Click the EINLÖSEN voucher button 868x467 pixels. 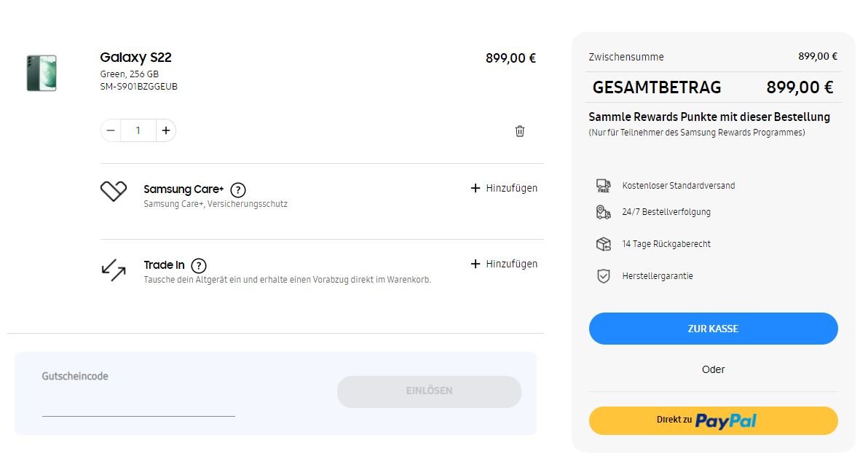[429, 392]
